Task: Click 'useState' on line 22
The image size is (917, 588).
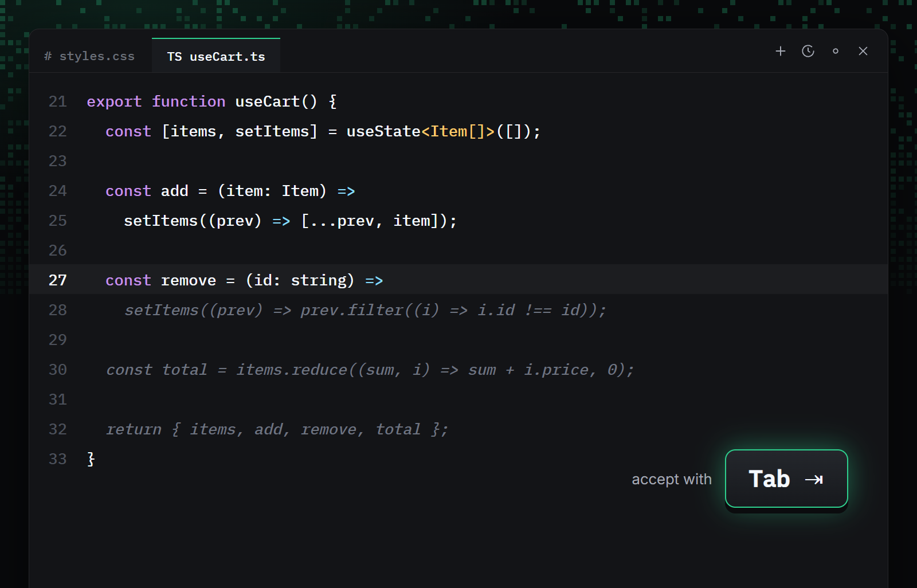Action: (x=383, y=131)
